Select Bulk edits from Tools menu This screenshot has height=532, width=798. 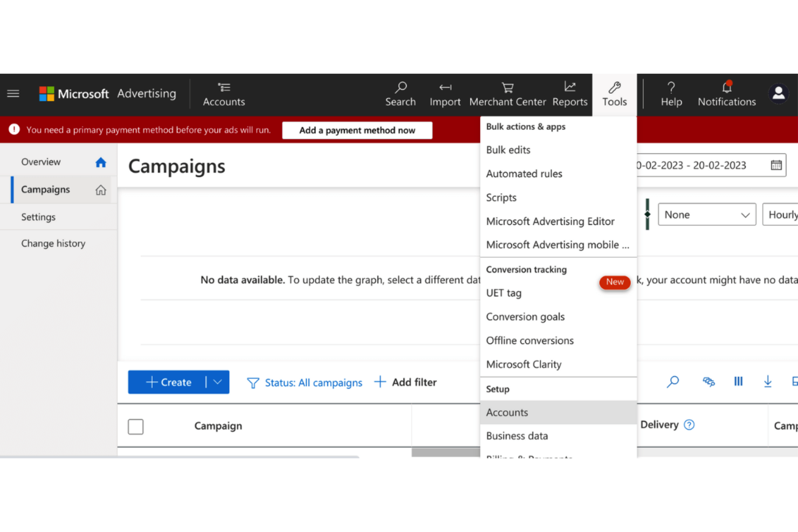[x=558, y=150]
